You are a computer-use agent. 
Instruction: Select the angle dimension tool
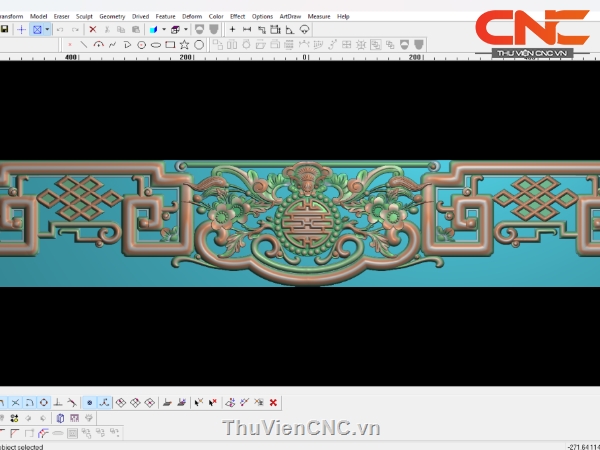click(289, 30)
